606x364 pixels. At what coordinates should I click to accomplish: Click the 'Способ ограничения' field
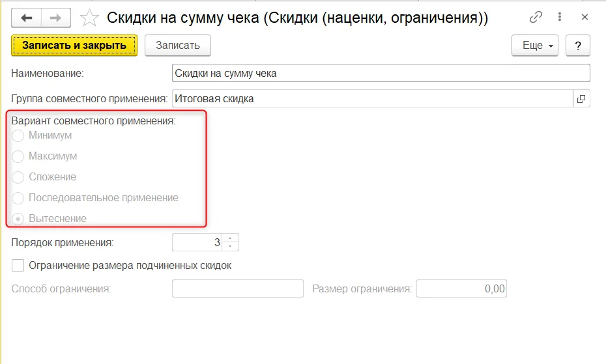pyautogui.click(x=238, y=288)
